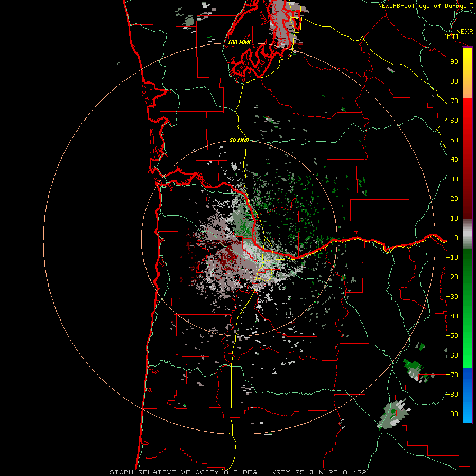Click the 40 value on the velocity scale
Image resolution: width=476 pixels, height=476 pixels.
click(454, 160)
